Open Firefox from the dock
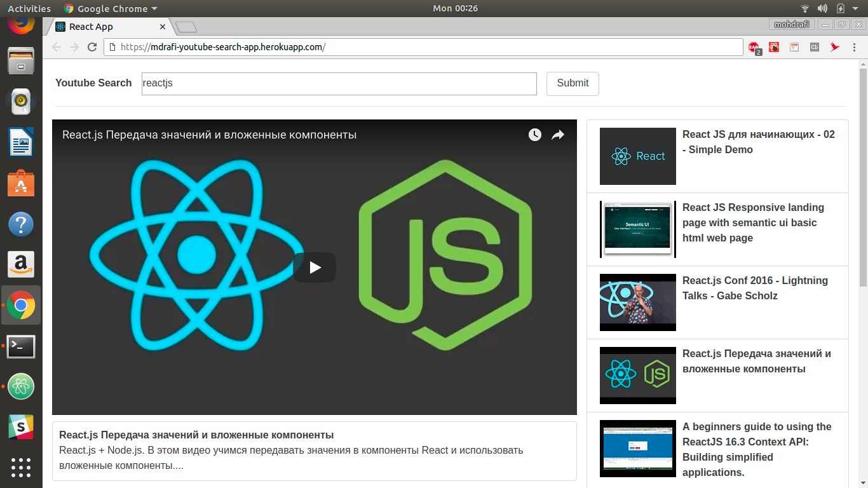 tap(21, 25)
